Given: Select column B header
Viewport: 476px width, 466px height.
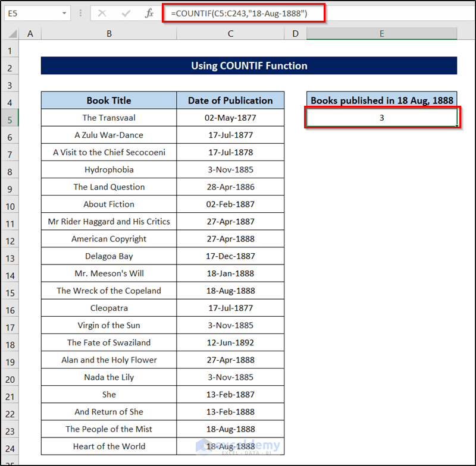Looking at the screenshot, I should (109, 34).
